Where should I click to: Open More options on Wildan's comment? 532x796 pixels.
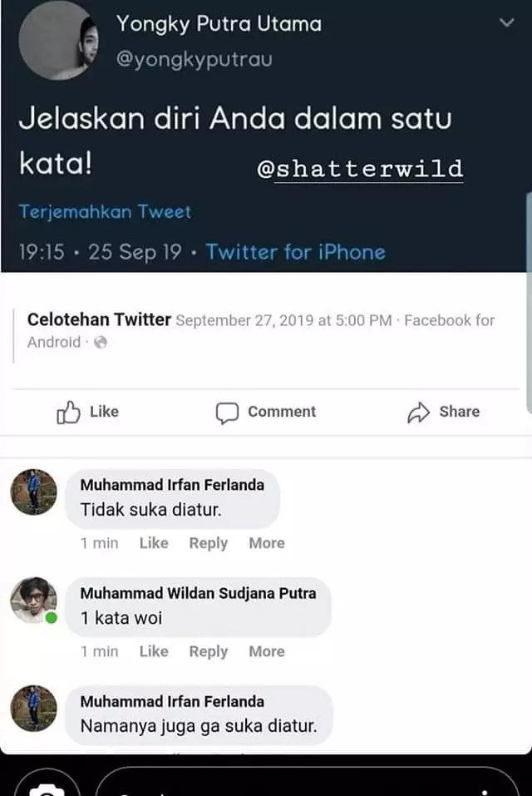(266, 652)
